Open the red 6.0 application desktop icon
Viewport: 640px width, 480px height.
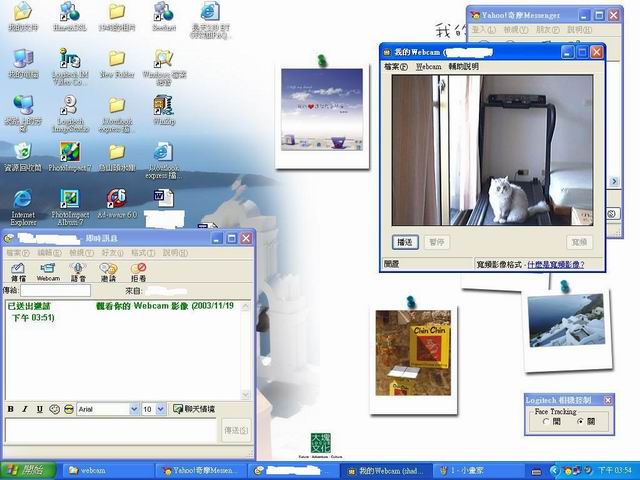pyautogui.click(x=117, y=203)
